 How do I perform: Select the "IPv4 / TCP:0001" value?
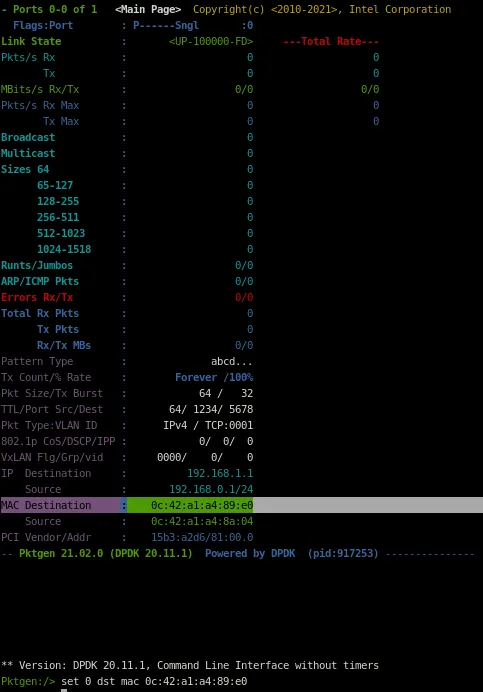point(208,425)
